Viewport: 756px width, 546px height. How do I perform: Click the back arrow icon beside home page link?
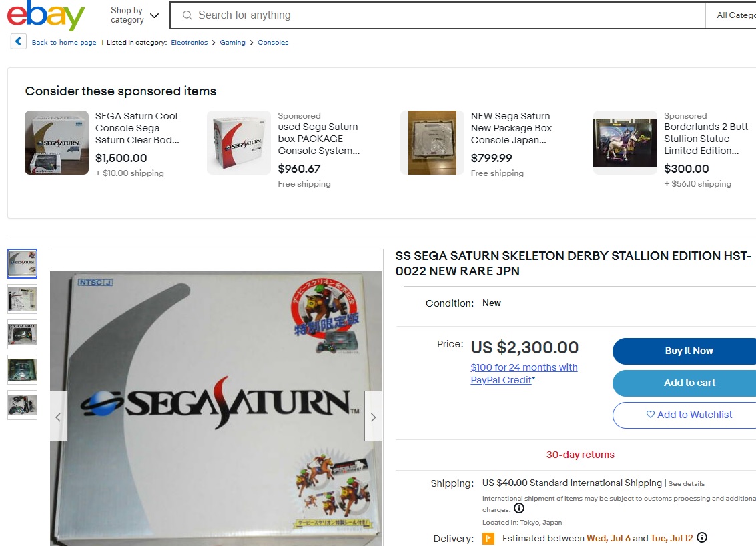tap(18, 41)
